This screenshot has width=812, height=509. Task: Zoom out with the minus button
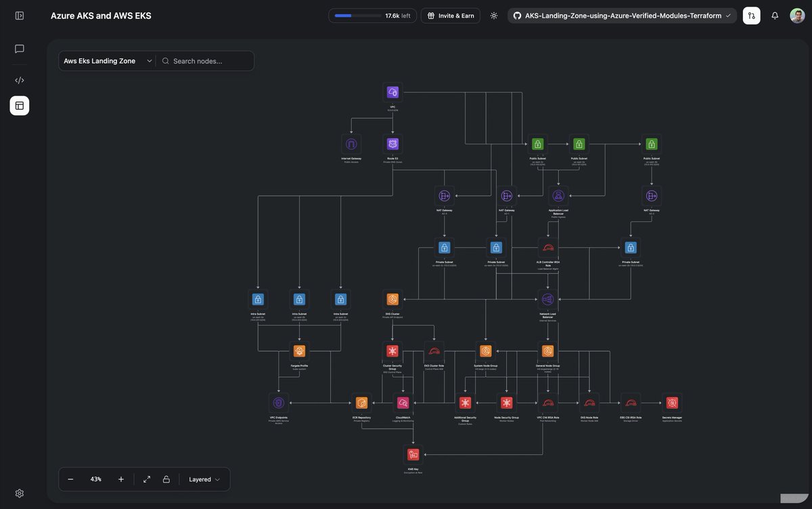click(70, 479)
